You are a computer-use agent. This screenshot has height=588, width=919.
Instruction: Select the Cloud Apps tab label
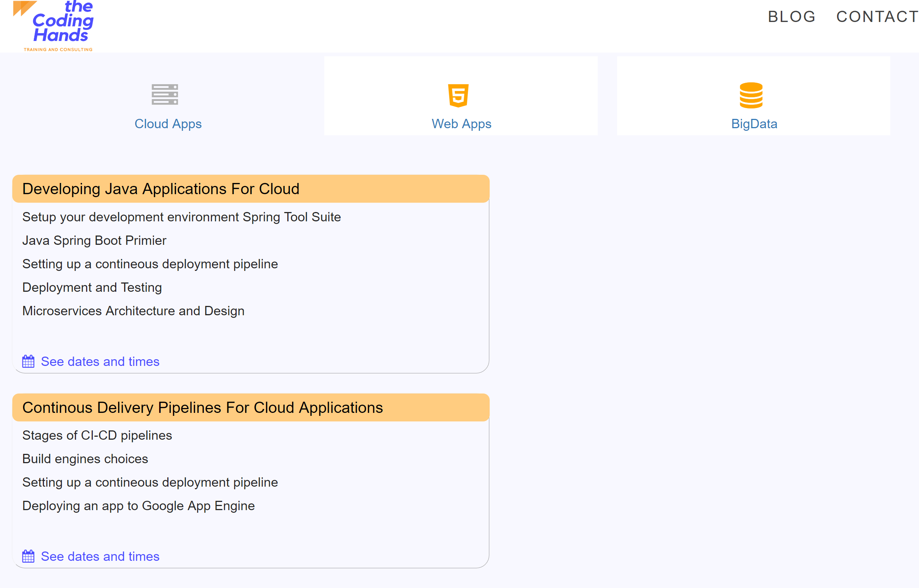(168, 124)
